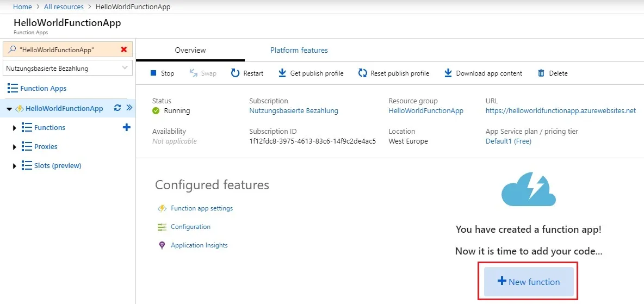Click the Reset publish profile refresh icon
The height and width of the screenshot is (304, 644).
click(362, 73)
